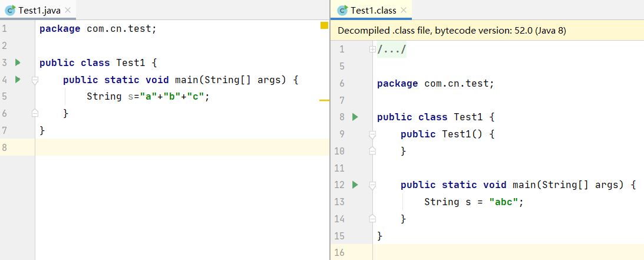Click the decompiled .class file notification banner

(x=487, y=31)
